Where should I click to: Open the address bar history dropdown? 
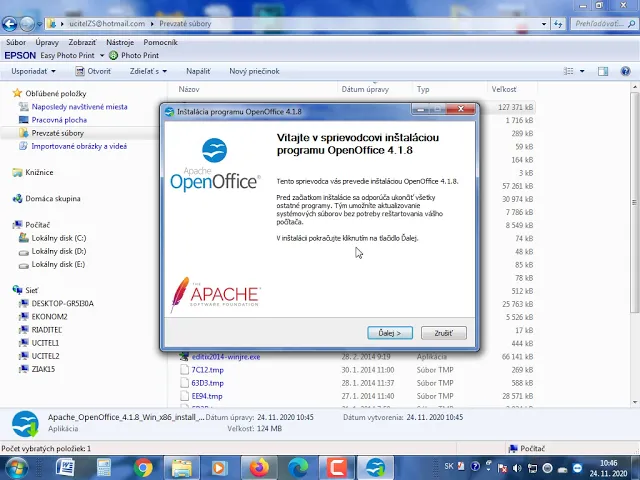click(x=544, y=24)
